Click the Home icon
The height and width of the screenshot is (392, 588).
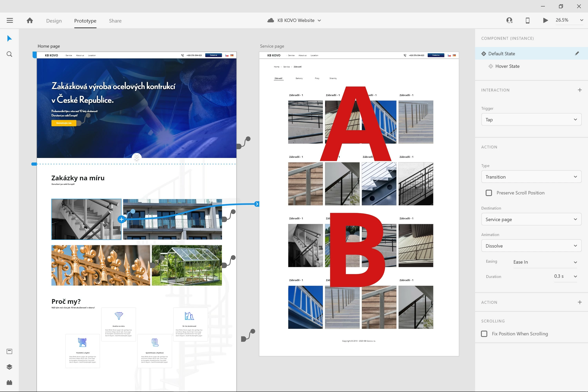tap(30, 21)
